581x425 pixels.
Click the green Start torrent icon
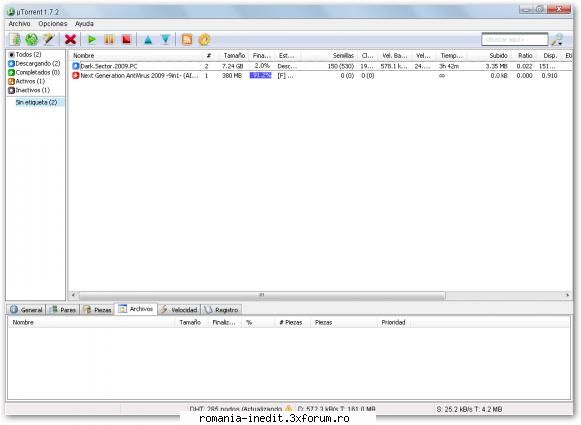pyautogui.click(x=92, y=39)
